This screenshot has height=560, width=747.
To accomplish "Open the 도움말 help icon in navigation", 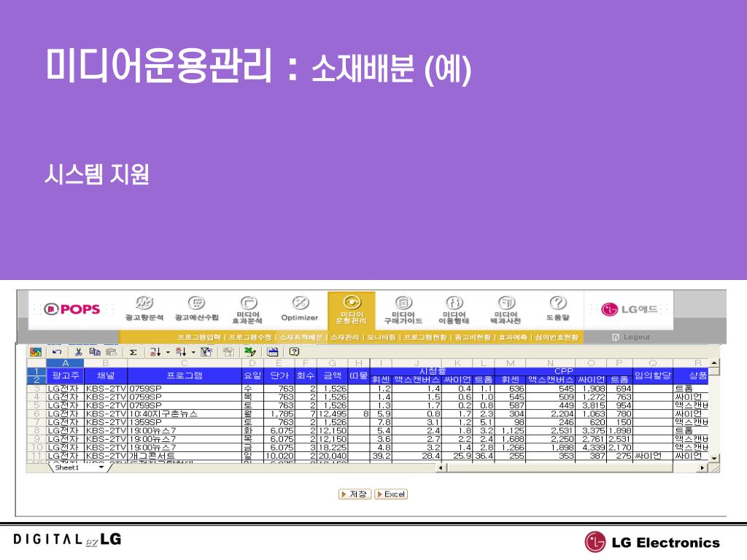I will pos(558,308).
